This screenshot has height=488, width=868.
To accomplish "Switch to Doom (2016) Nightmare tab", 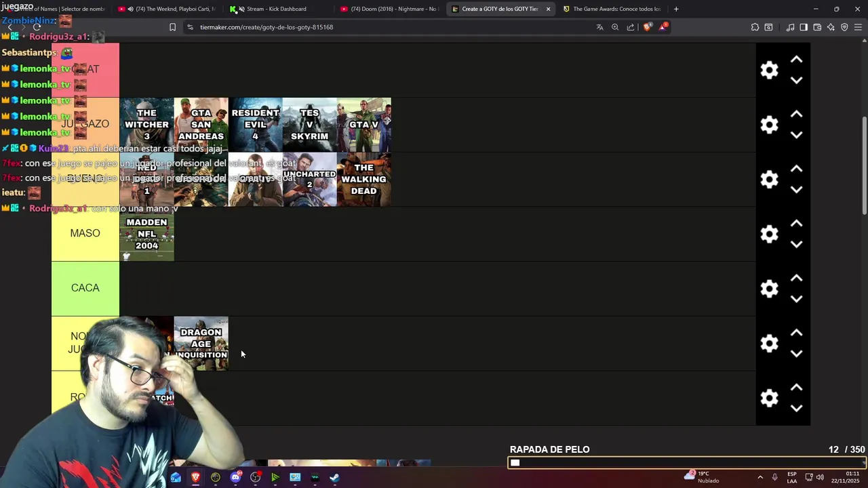I will click(389, 9).
